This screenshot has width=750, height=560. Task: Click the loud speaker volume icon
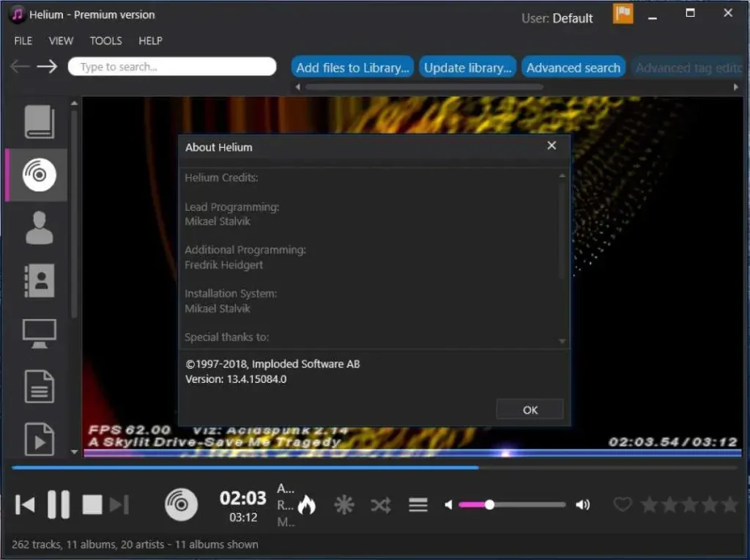tap(582, 504)
